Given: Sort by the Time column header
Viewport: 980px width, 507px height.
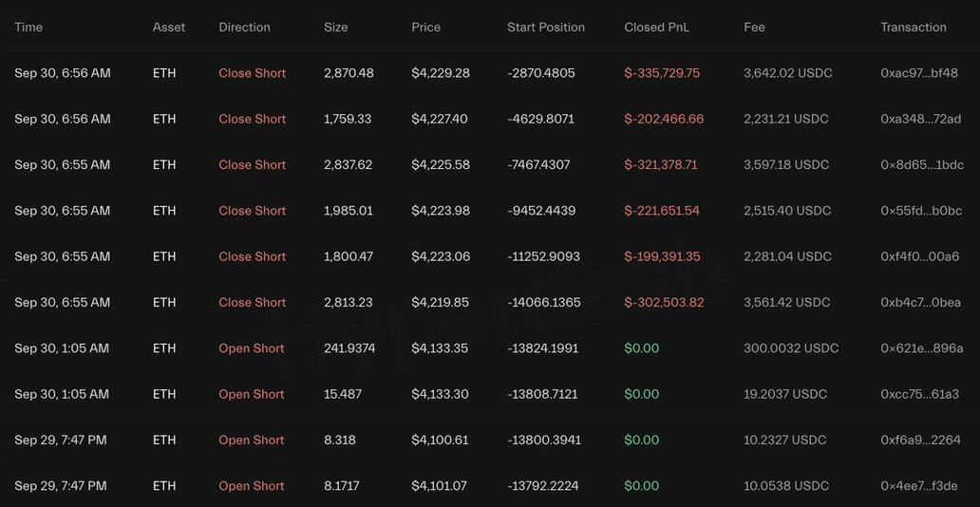Looking at the screenshot, I should click(x=28, y=28).
